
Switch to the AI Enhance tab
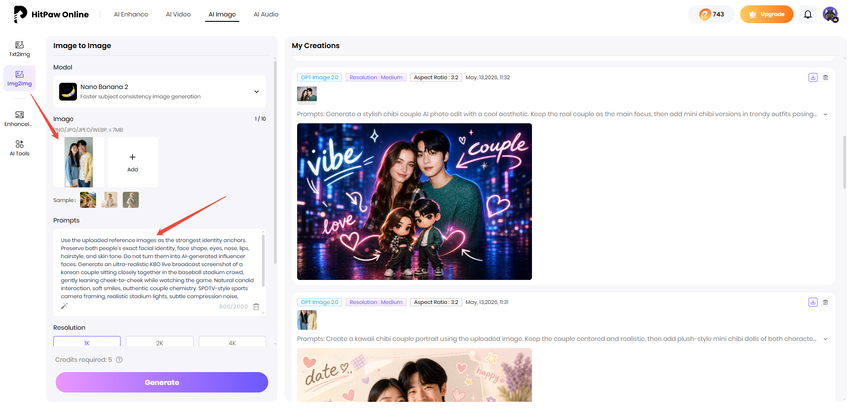coord(131,15)
